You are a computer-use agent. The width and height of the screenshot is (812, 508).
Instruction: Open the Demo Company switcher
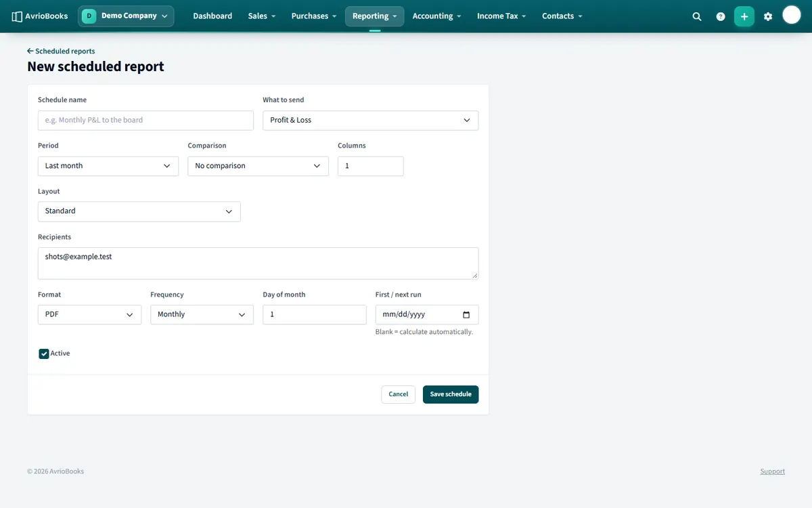[x=126, y=16]
